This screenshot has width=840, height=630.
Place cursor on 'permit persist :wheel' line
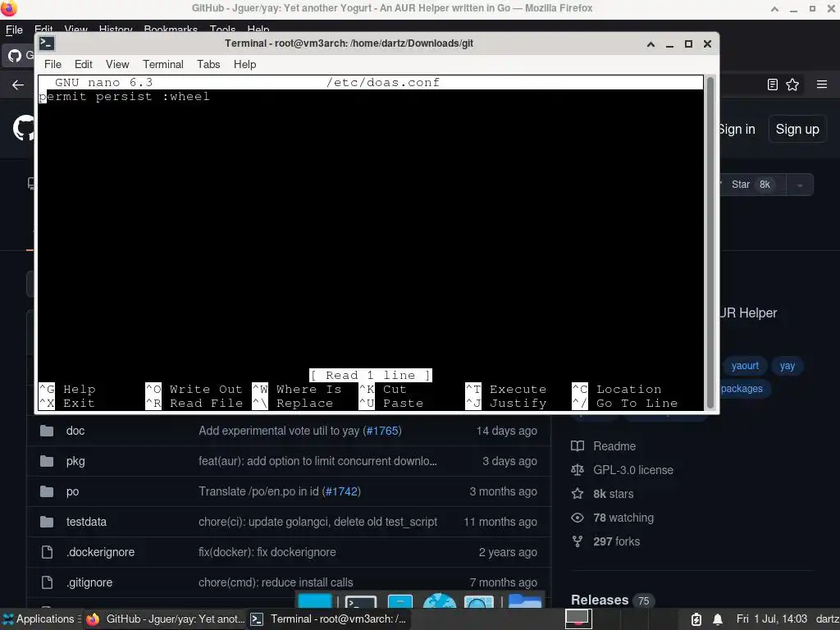coord(125,97)
